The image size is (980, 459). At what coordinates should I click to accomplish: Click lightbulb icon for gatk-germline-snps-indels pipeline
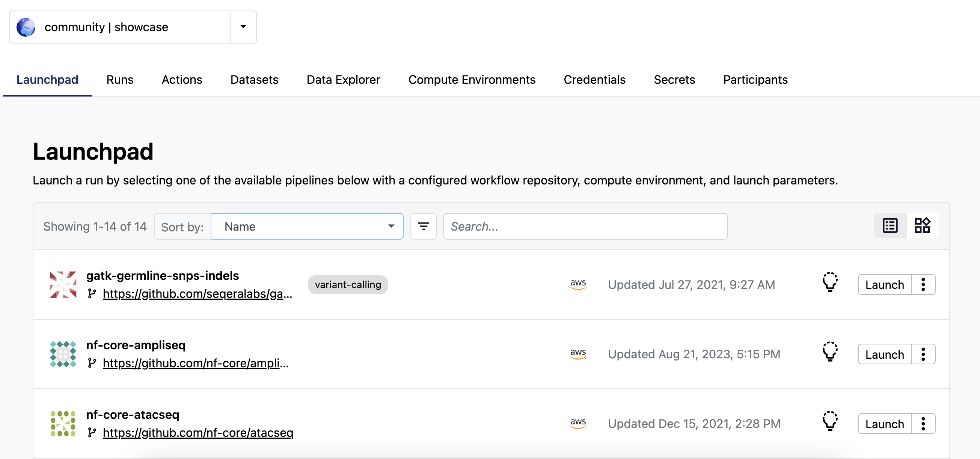pyautogui.click(x=829, y=282)
